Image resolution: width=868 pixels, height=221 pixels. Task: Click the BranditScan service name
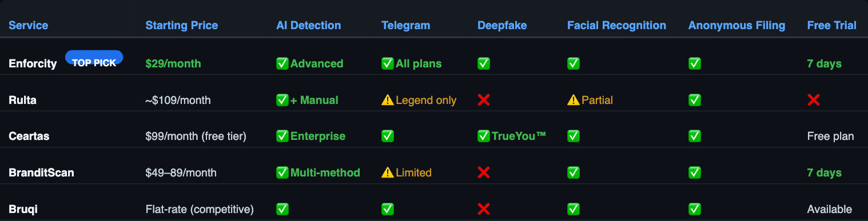[x=41, y=172]
